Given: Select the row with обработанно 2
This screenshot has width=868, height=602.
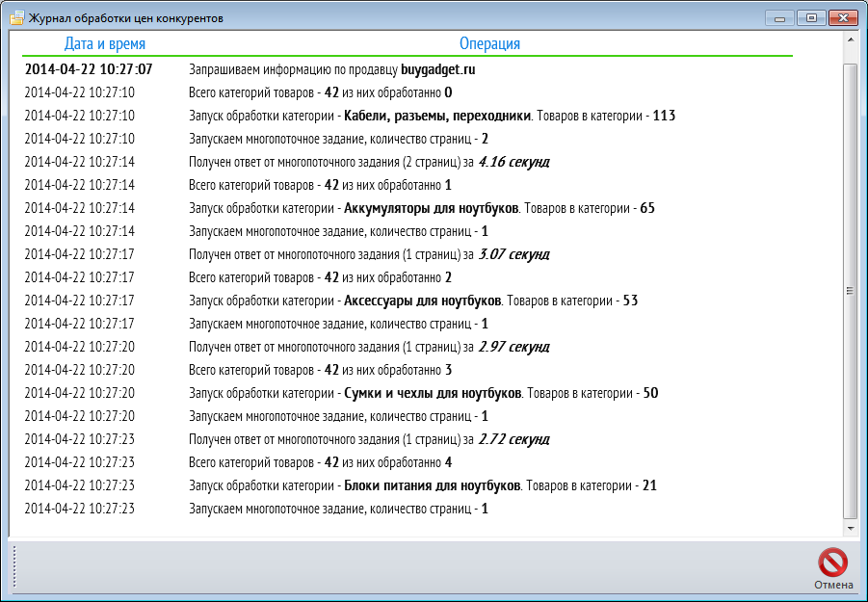Looking at the screenshot, I should click(408, 277).
